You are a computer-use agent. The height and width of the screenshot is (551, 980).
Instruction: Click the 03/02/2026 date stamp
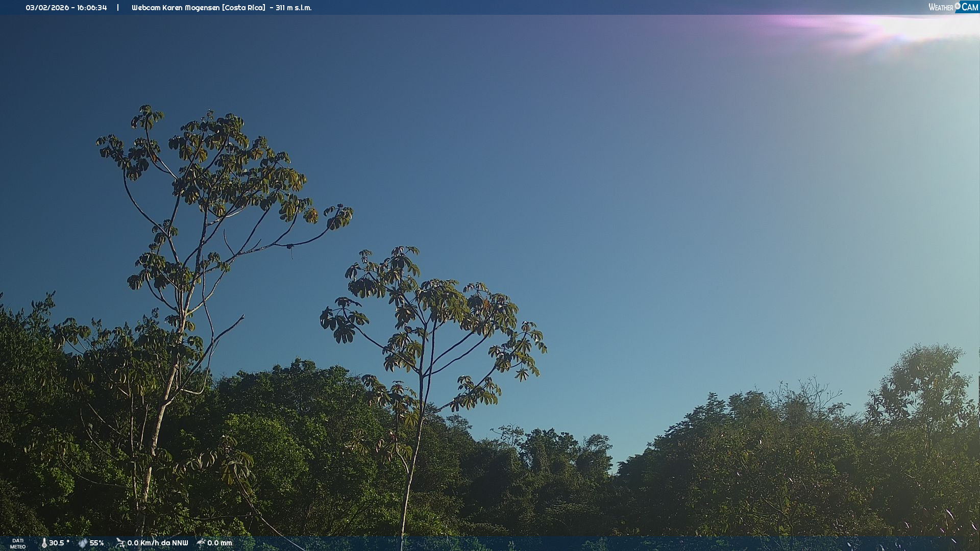(47, 8)
